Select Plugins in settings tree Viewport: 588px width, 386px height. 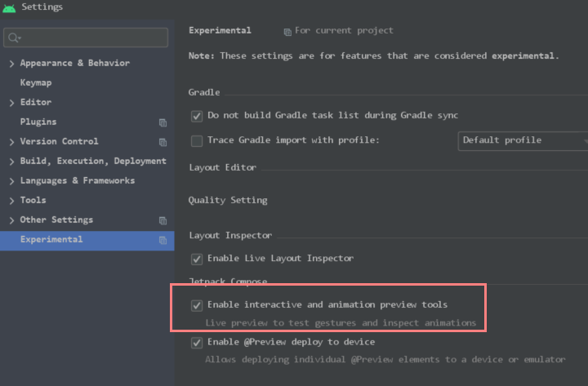pyautogui.click(x=38, y=122)
